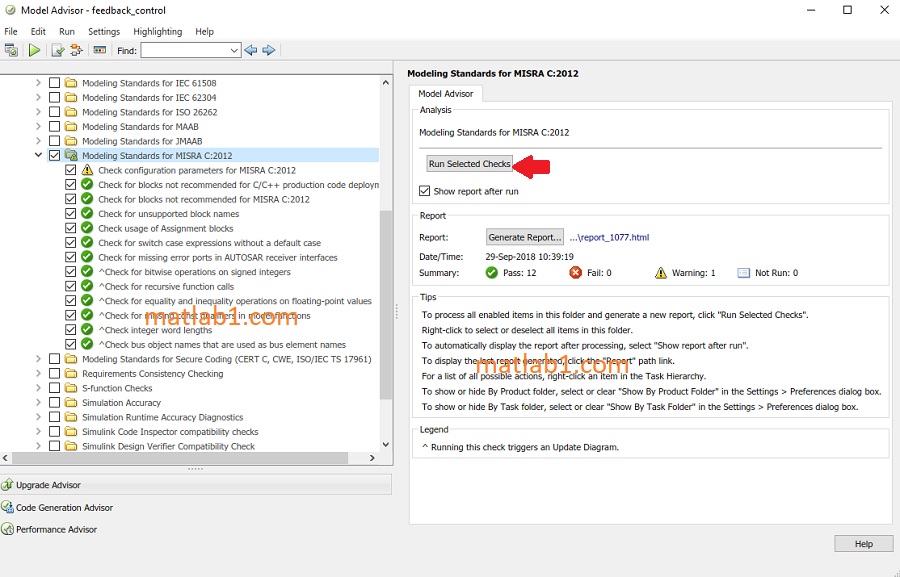This screenshot has height=577, width=900.
Task: Click the green Pass summary icon
Action: [x=492, y=273]
